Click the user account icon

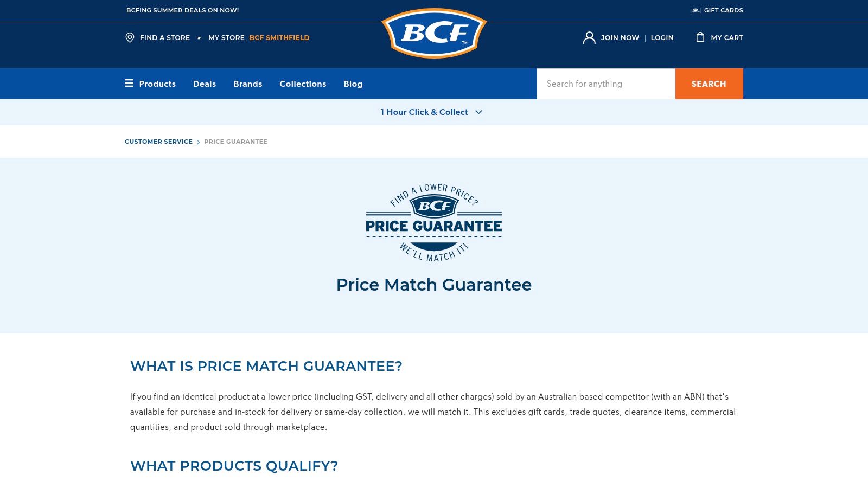click(589, 37)
